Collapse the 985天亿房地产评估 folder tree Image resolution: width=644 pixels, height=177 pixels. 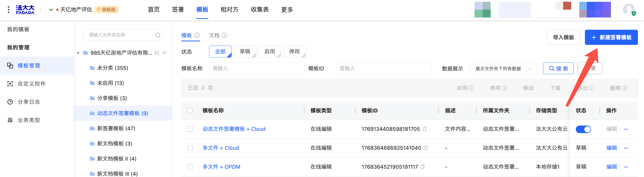tap(78, 53)
